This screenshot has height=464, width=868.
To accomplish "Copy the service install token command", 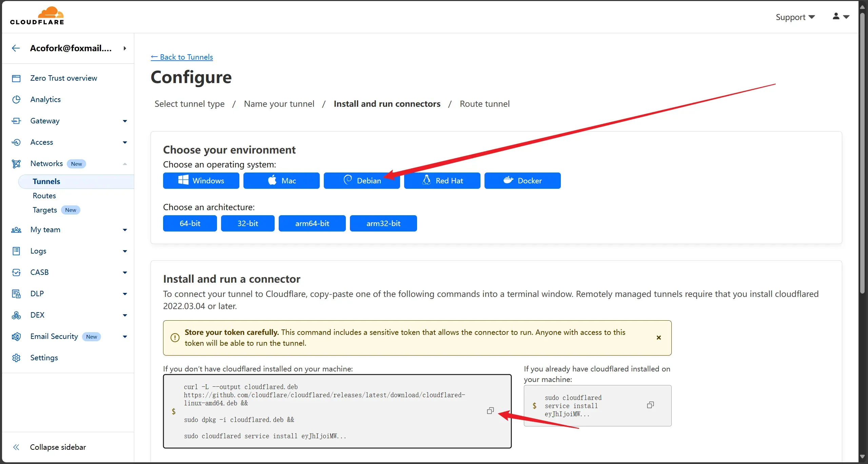I will click(650, 405).
